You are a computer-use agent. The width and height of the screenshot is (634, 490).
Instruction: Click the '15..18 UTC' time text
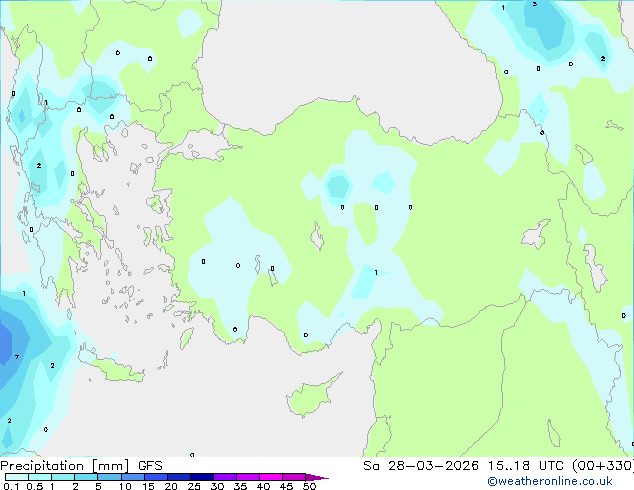[x=525, y=466]
